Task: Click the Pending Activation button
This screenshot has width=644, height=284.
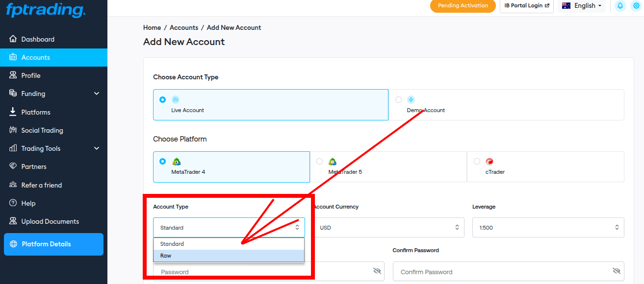Action: pyautogui.click(x=463, y=6)
